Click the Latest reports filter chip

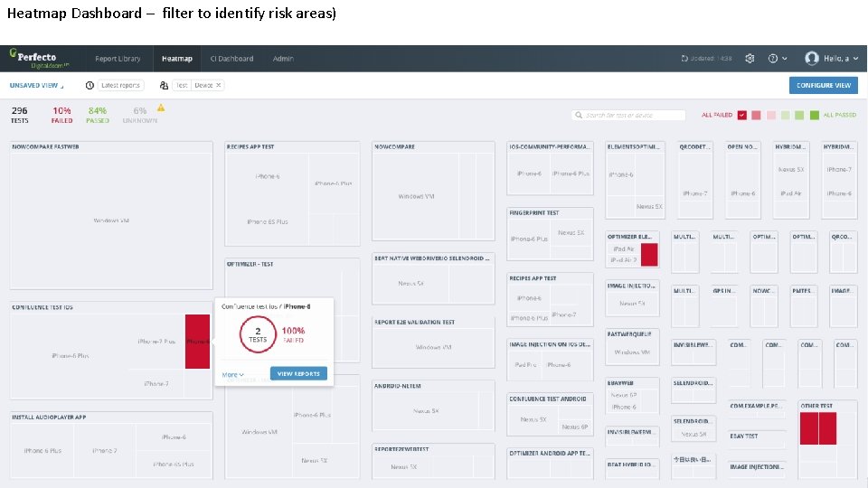click(x=120, y=85)
